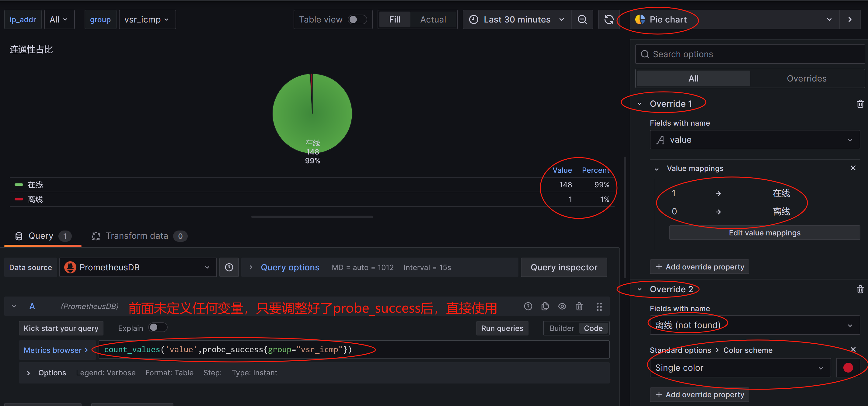Click the red color swatch circle
The width and height of the screenshot is (868, 406).
[848, 367]
